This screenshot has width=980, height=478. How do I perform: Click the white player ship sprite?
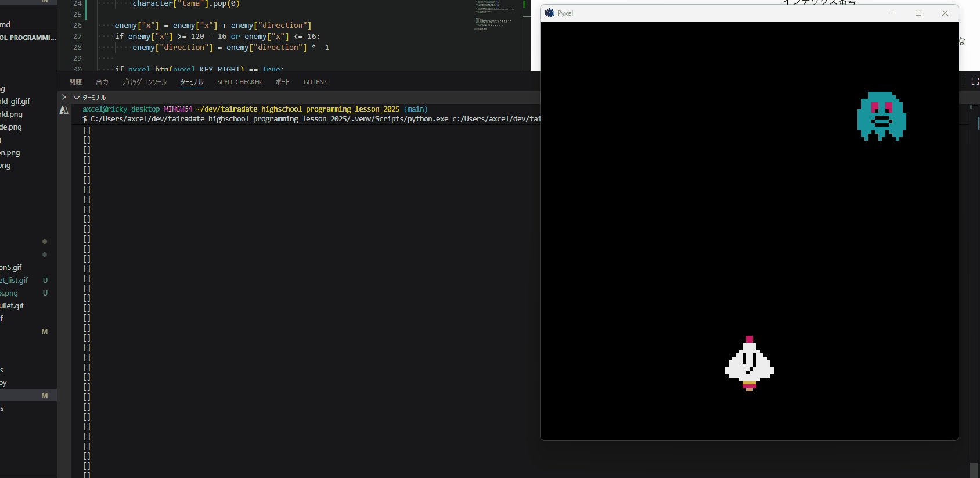tap(750, 364)
